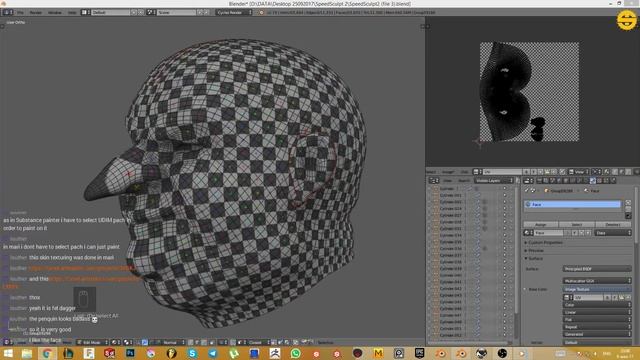The image size is (640, 360).
Task: Select Cylinder.042 in the outliner
Action: pyautogui.click(x=451, y=289)
